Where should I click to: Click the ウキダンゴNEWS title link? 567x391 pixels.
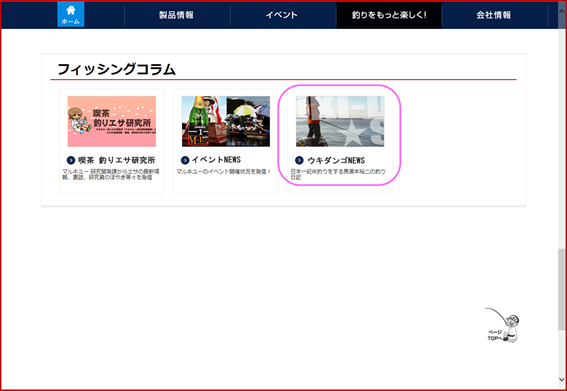(x=336, y=160)
